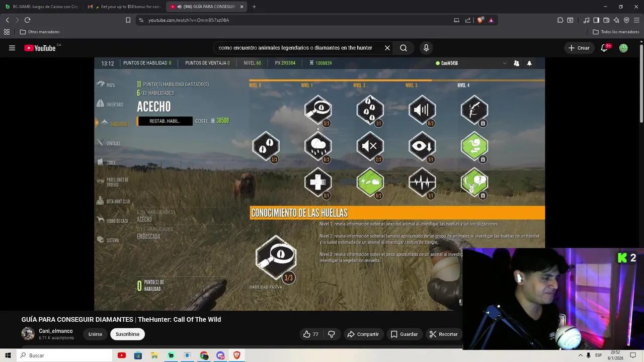Open Brave Shields lion icon in address bar
The height and width of the screenshot is (362, 644).
pos(480,20)
